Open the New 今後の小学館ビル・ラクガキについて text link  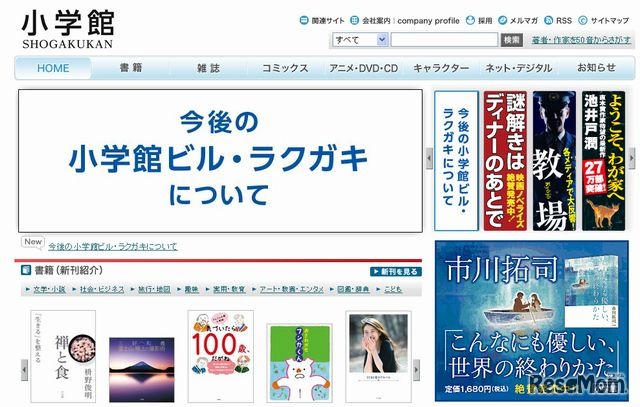[x=113, y=247]
